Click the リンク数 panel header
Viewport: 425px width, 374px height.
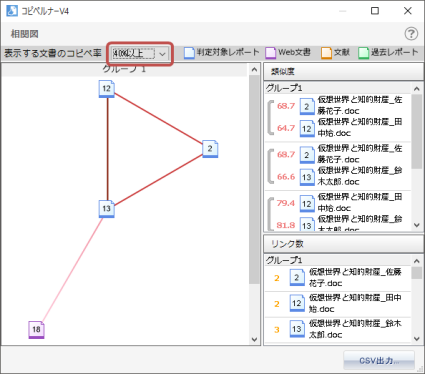[x=343, y=244]
